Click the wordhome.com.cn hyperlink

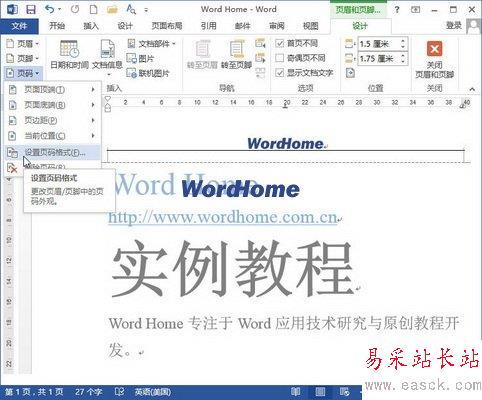click(223, 217)
